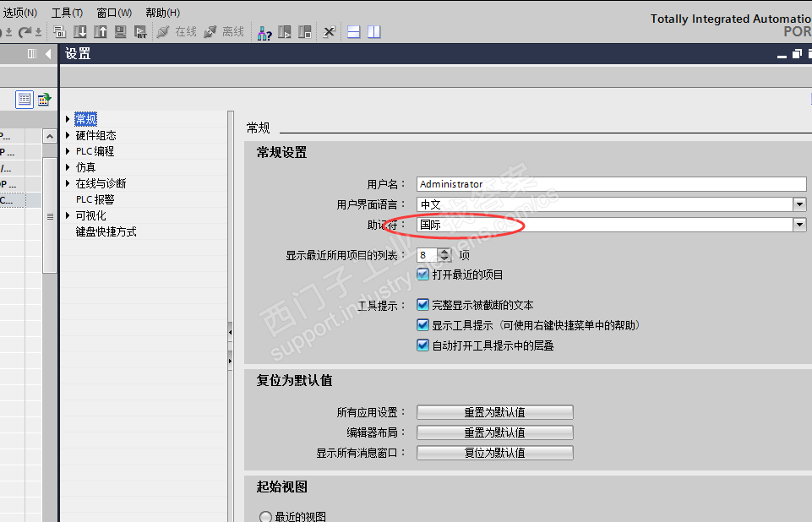The width and height of the screenshot is (812, 522).
Task: Expand the 在线与诊断 tree node
Action: [x=68, y=183]
